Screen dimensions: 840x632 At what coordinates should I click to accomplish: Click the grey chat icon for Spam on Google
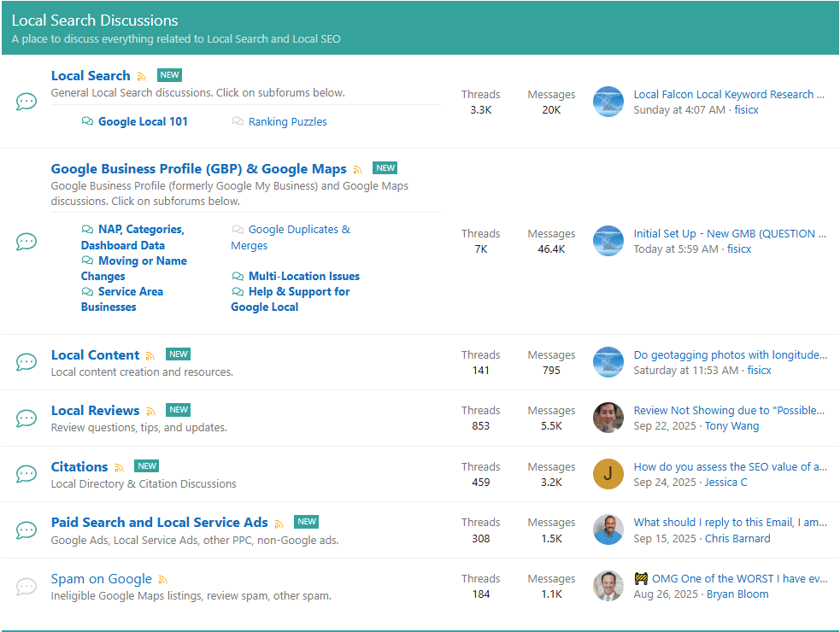tap(26, 586)
